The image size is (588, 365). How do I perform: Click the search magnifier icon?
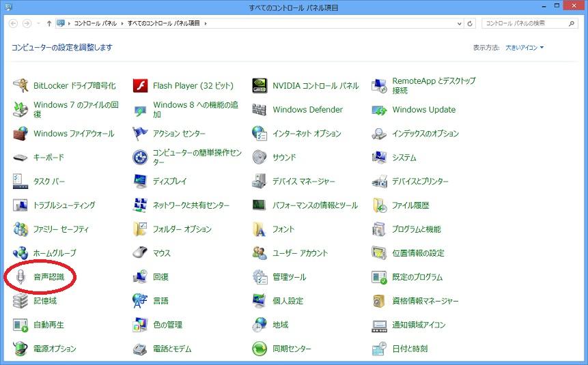click(571, 23)
